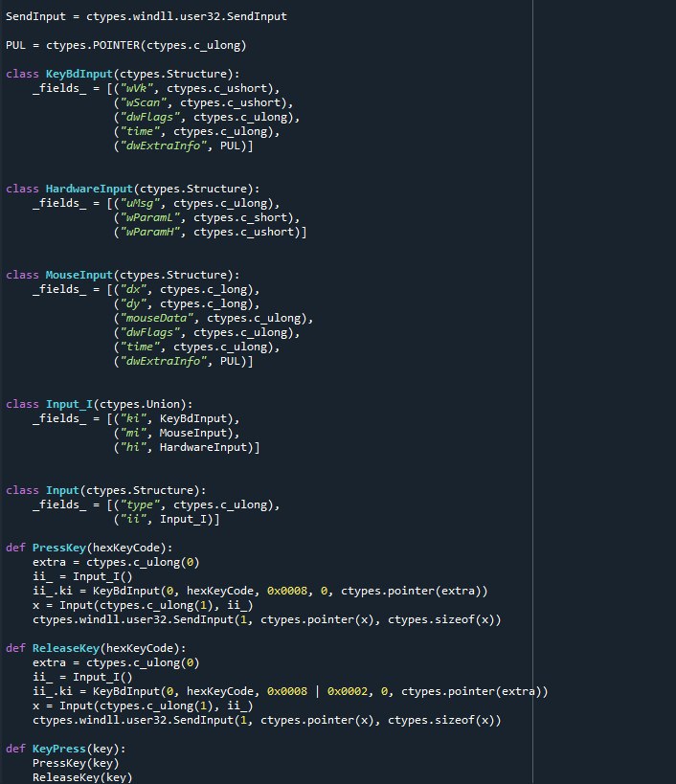Select the "wVk" field string
676x784 pixels.
(x=136, y=88)
